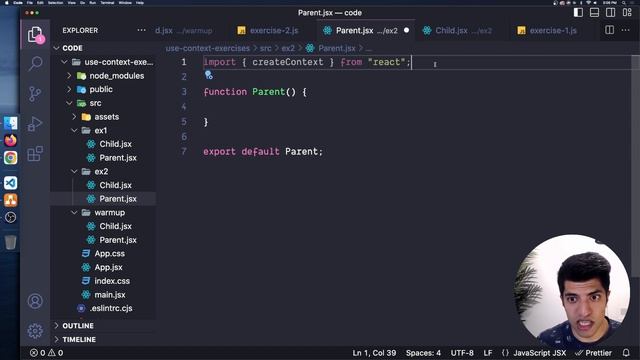This screenshot has width=640, height=360.
Task: Collapse the warmup folder
Action: 74,213
